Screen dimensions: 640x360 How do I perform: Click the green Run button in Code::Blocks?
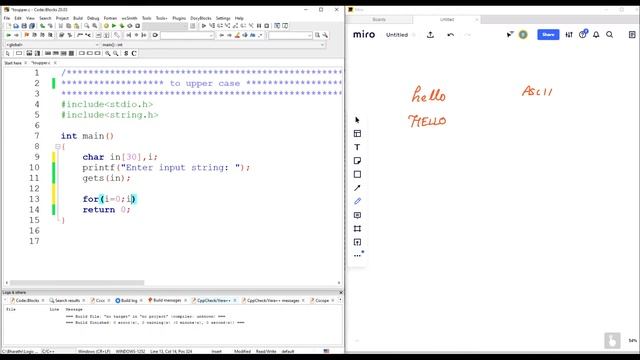coord(114,26)
